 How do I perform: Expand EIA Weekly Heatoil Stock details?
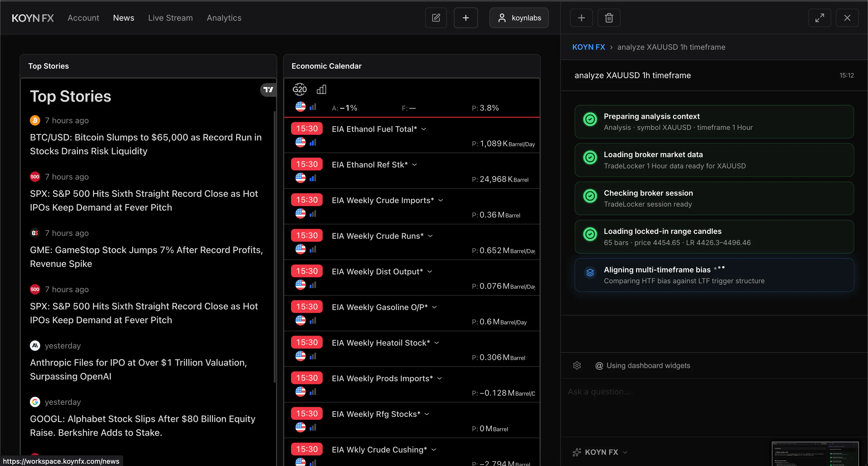(437, 343)
